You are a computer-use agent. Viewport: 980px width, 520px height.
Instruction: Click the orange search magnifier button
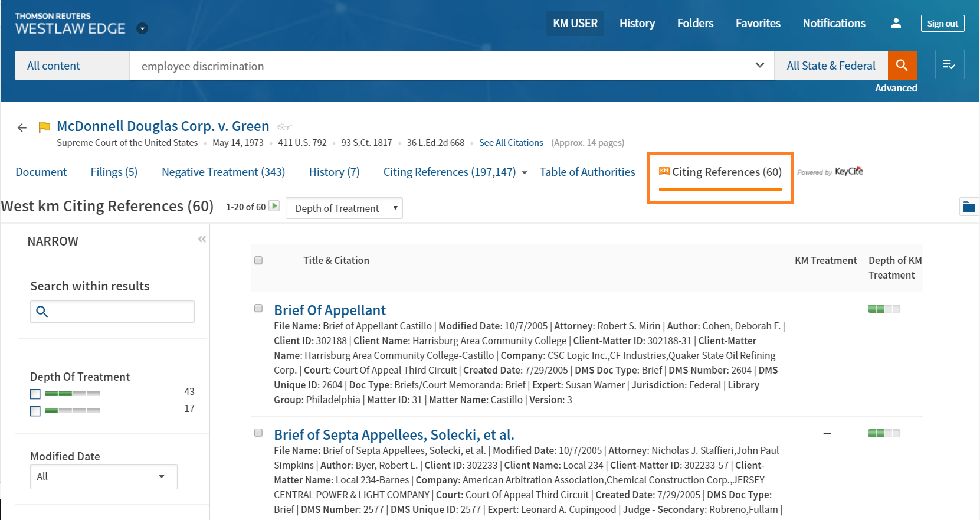[902, 66]
